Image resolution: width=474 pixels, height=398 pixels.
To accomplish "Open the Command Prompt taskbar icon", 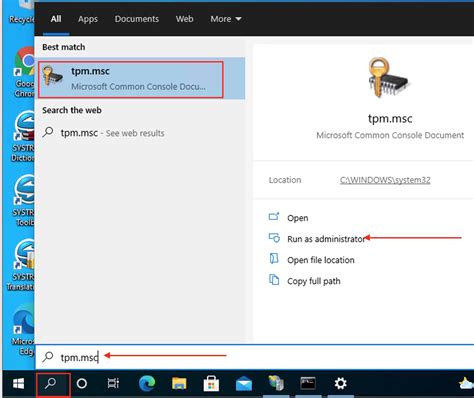I will 308,383.
